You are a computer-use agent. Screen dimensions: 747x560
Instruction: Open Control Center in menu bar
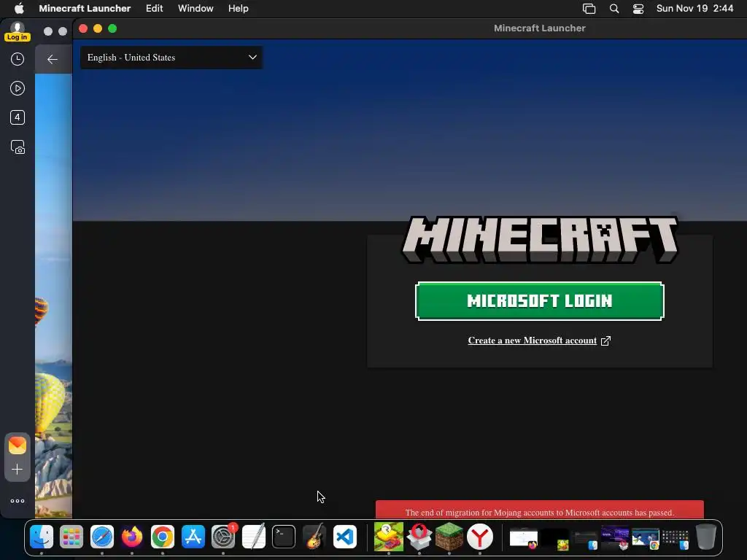coord(638,9)
